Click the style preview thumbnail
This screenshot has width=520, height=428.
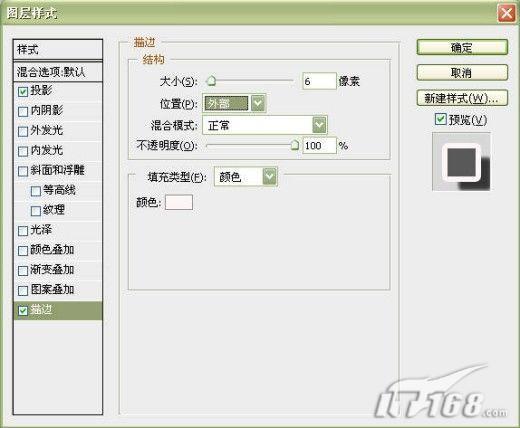(x=461, y=162)
